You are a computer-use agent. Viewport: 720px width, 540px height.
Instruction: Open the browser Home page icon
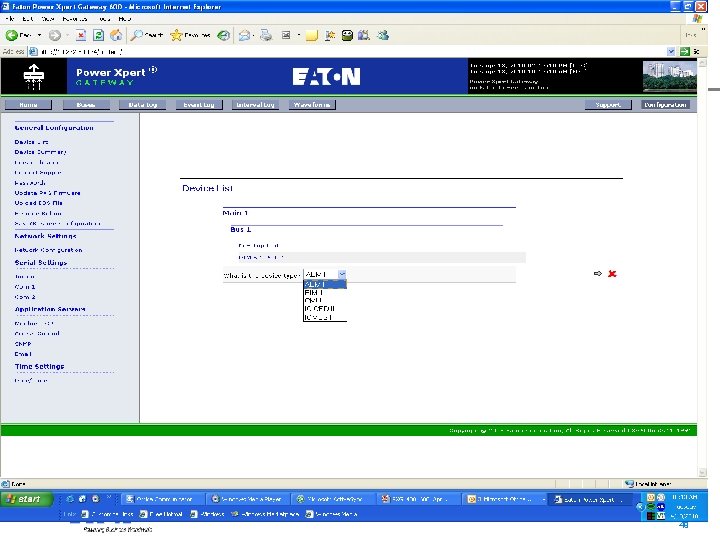[116, 35]
